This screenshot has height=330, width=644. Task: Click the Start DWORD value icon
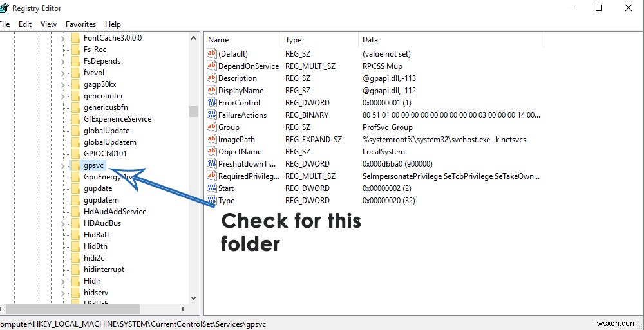click(x=211, y=188)
